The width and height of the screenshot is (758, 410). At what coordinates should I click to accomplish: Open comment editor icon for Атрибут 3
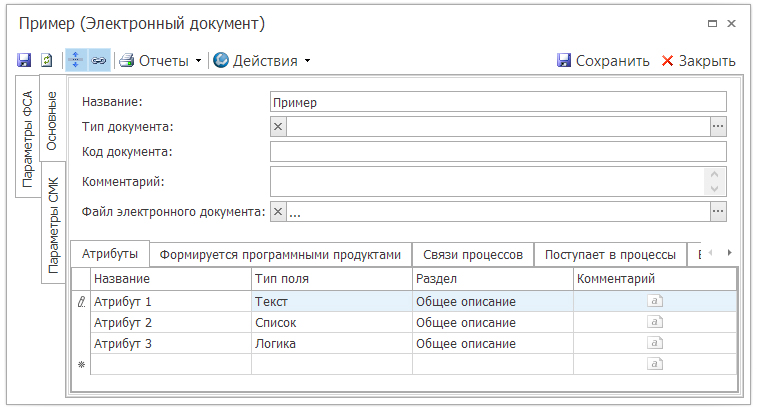pyautogui.click(x=655, y=344)
